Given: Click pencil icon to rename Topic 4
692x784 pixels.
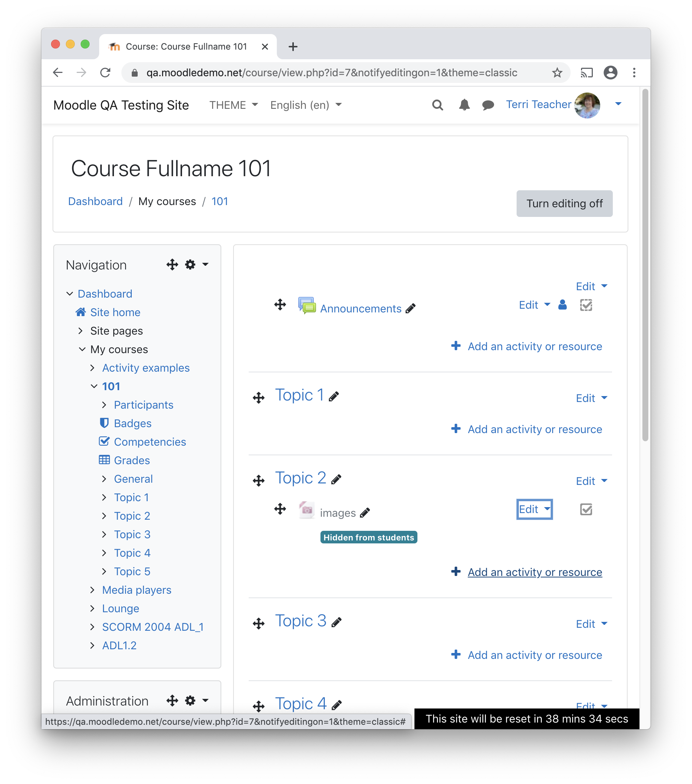Looking at the screenshot, I should point(337,705).
